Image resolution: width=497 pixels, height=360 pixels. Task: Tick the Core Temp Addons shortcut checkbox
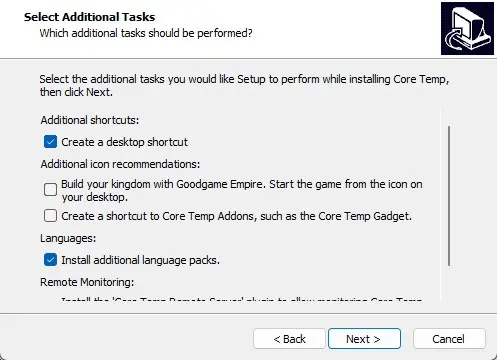click(50, 216)
